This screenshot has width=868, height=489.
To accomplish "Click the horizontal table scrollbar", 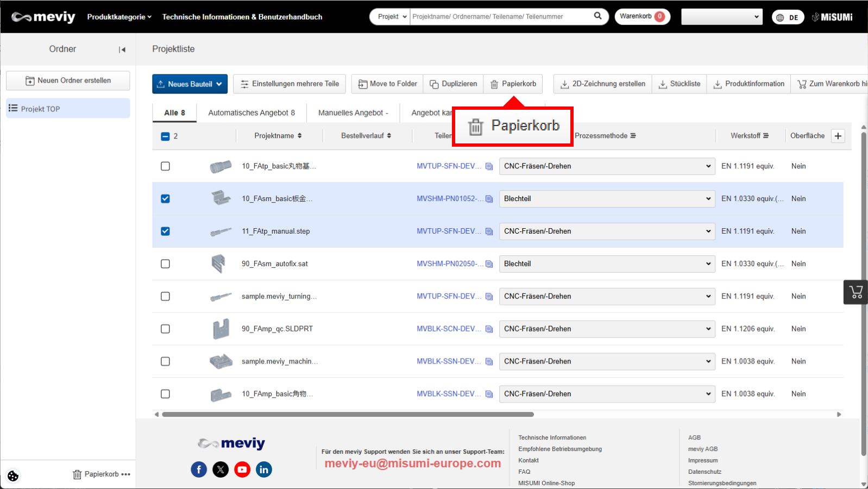I will [348, 415].
